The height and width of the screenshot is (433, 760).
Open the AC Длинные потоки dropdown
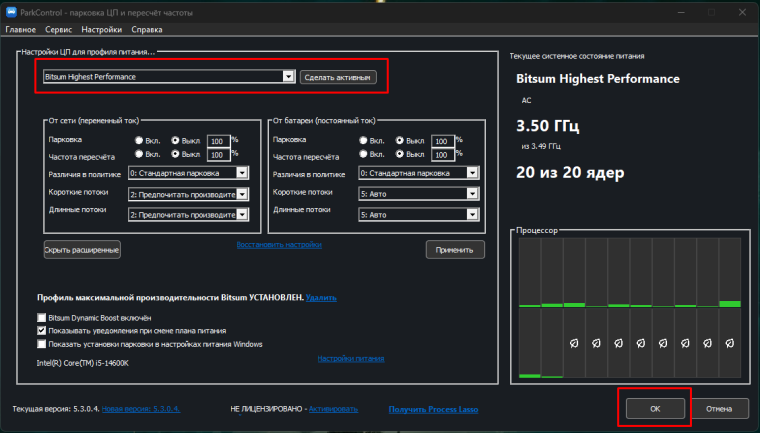tap(189, 215)
